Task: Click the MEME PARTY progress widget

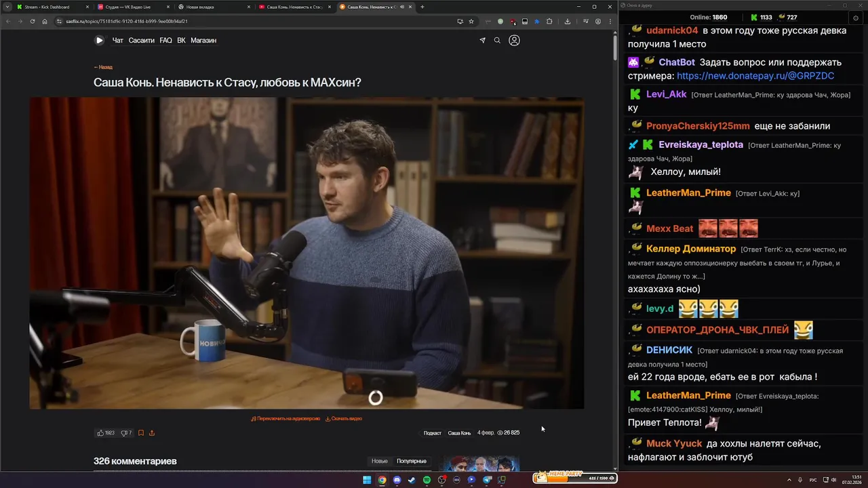Action: point(575,477)
